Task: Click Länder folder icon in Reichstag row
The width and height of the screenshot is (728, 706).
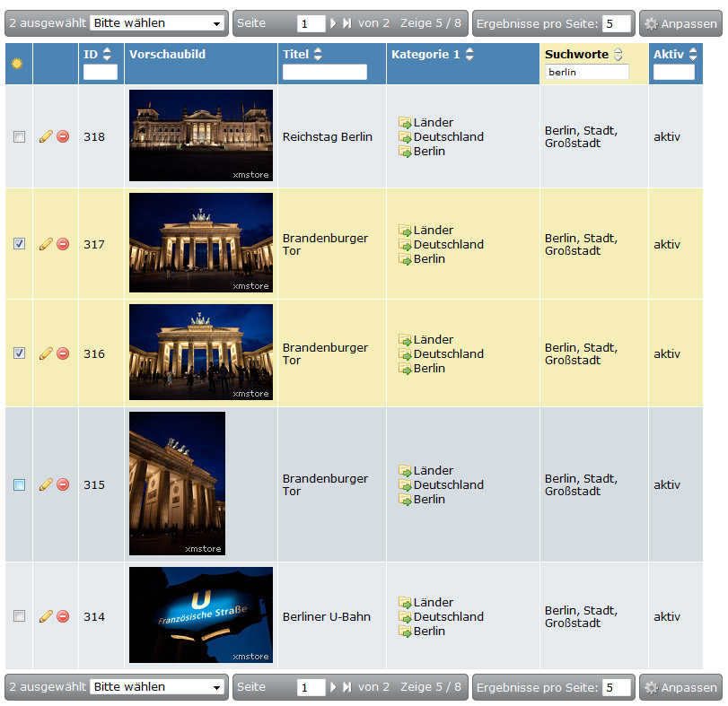Action: pyautogui.click(x=405, y=123)
